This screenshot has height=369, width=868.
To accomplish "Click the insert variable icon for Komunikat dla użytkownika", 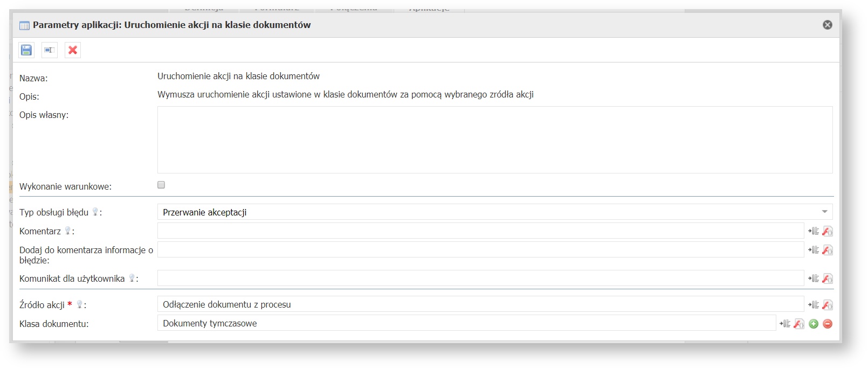I will click(814, 279).
